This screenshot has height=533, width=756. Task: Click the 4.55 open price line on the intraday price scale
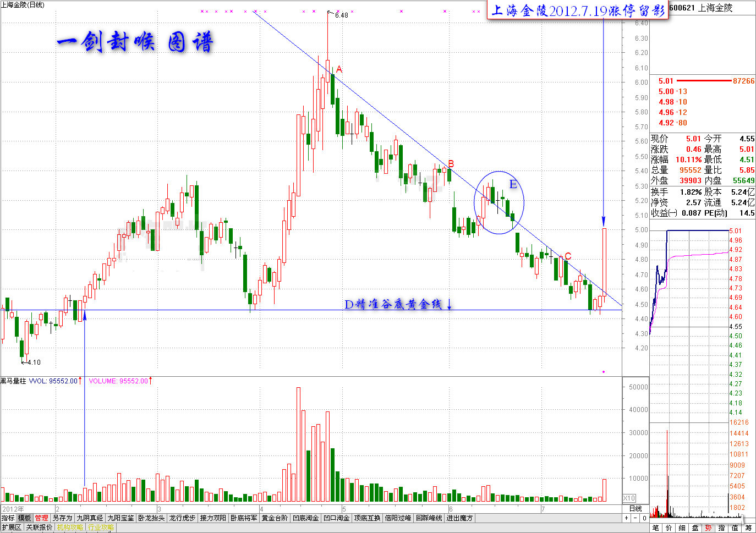(x=736, y=326)
